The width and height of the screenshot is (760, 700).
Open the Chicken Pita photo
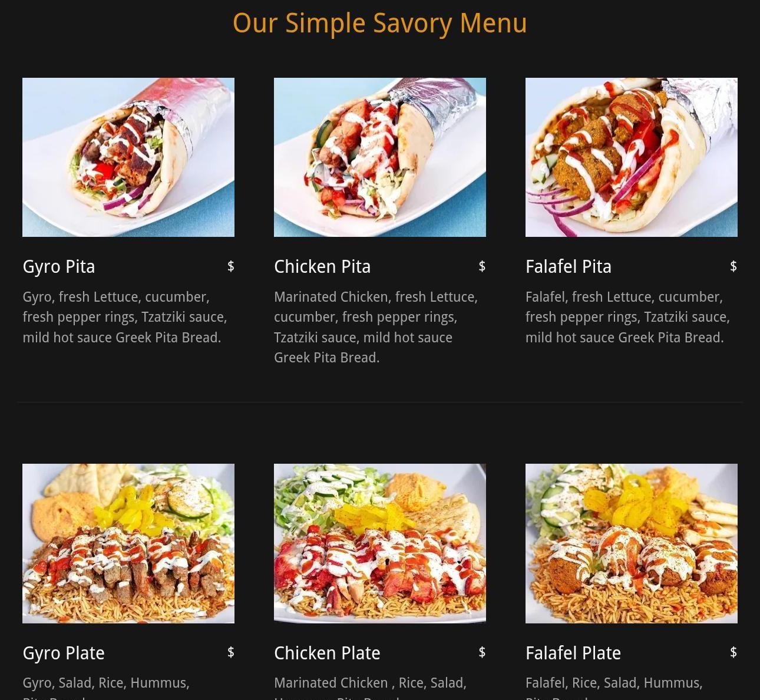pos(380,157)
